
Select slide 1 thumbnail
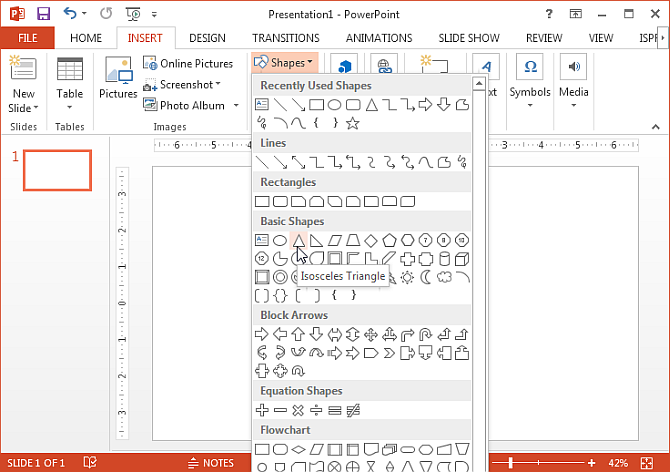click(57, 170)
